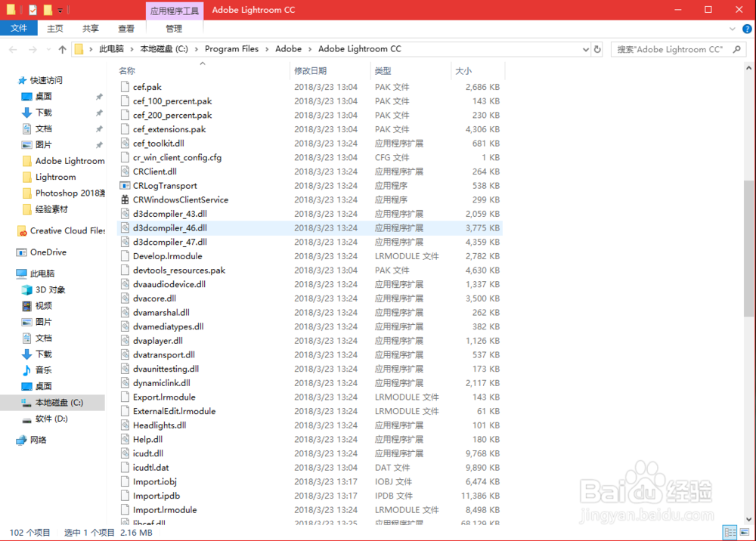Click the search magnifier icon
This screenshot has width=756, height=541.
tap(736, 49)
